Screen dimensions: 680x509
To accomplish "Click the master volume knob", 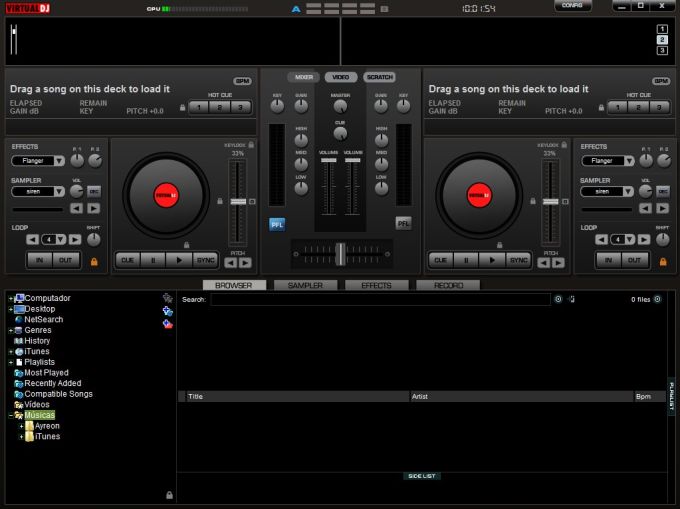I will coord(340,106).
